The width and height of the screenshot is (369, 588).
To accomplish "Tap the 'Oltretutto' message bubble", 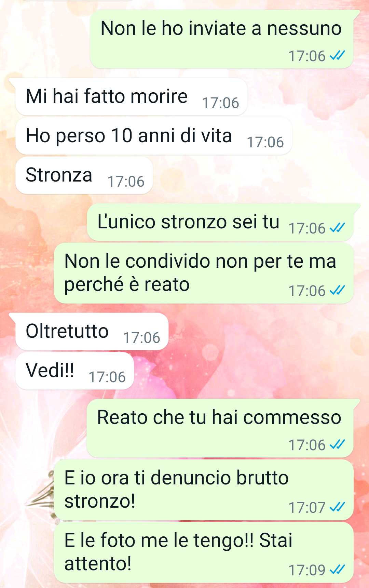I will 92,332.
